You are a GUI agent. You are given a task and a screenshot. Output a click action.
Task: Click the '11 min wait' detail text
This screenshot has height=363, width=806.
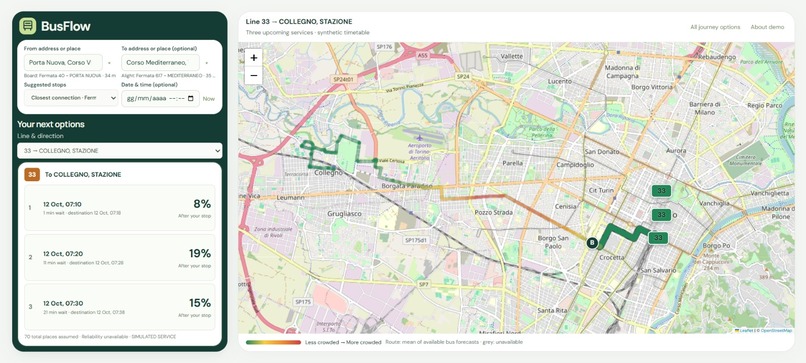[x=83, y=263]
